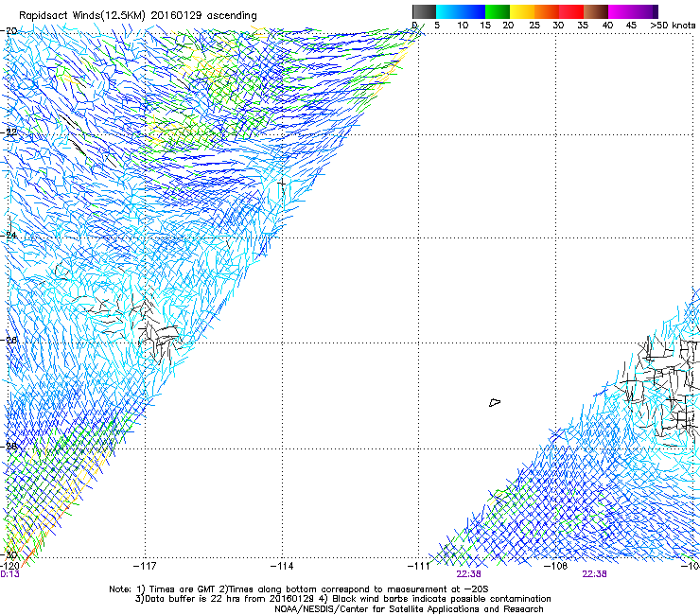Click the small island outline on the map
This screenshot has width=700, height=615.
pyautogui.click(x=495, y=402)
